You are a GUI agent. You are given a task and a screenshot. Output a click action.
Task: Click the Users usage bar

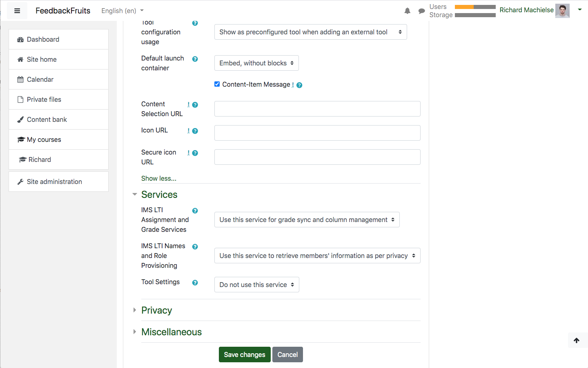(475, 7)
